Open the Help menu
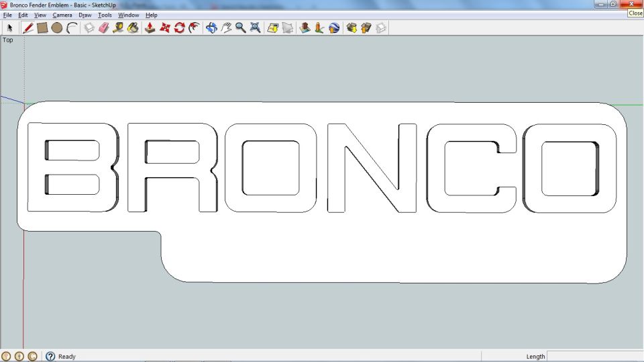The height and width of the screenshot is (362, 644). [151, 15]
